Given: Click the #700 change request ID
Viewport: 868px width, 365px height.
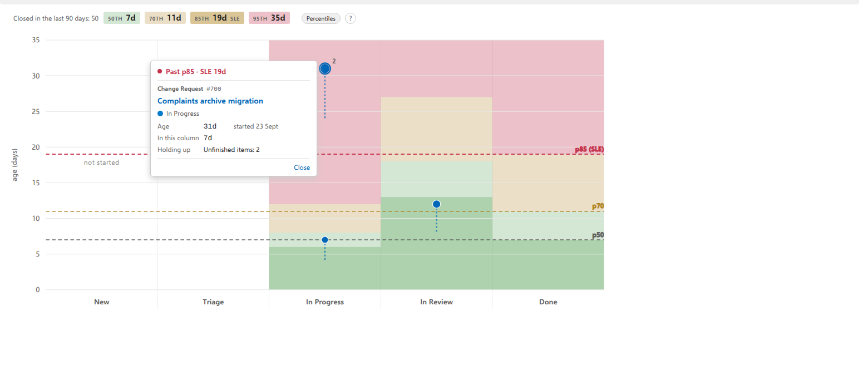Looking at the screenshot, I should click(214, 88).
